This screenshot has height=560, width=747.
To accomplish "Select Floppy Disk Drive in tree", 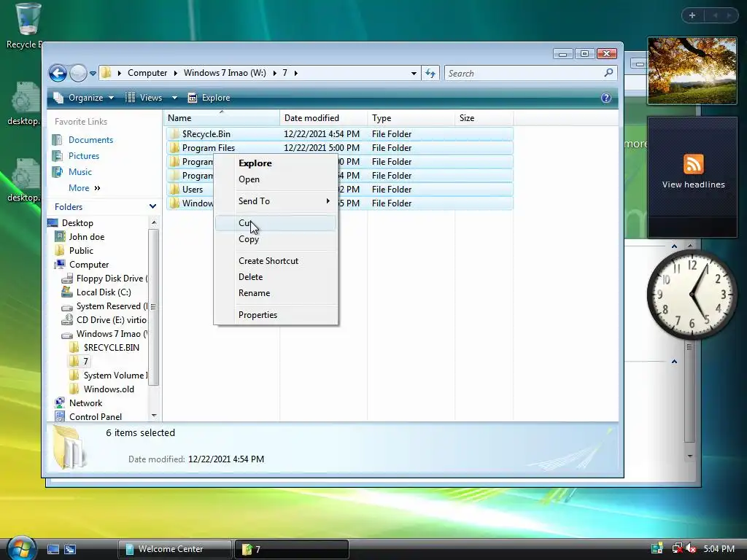I will point(112,279).
